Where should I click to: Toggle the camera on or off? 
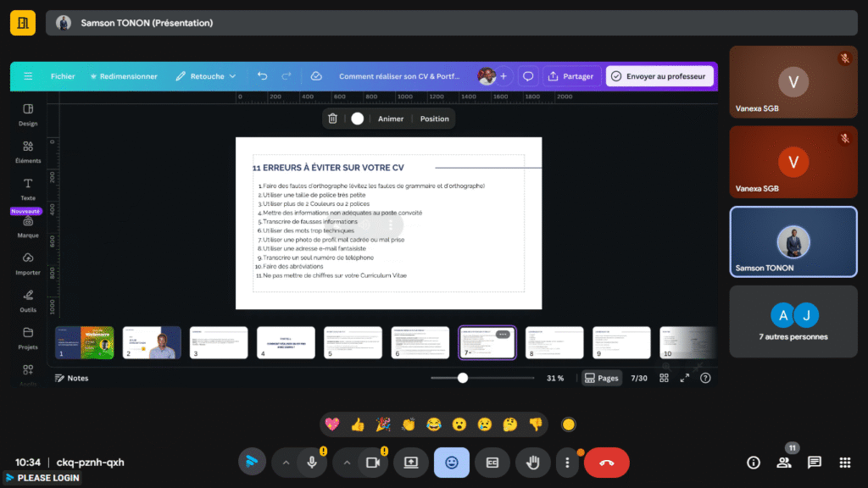[x=371, y=463]
